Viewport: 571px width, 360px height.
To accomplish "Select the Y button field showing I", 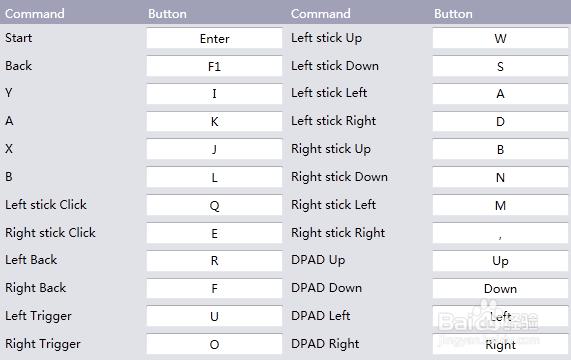I will (x=214, y=94).
